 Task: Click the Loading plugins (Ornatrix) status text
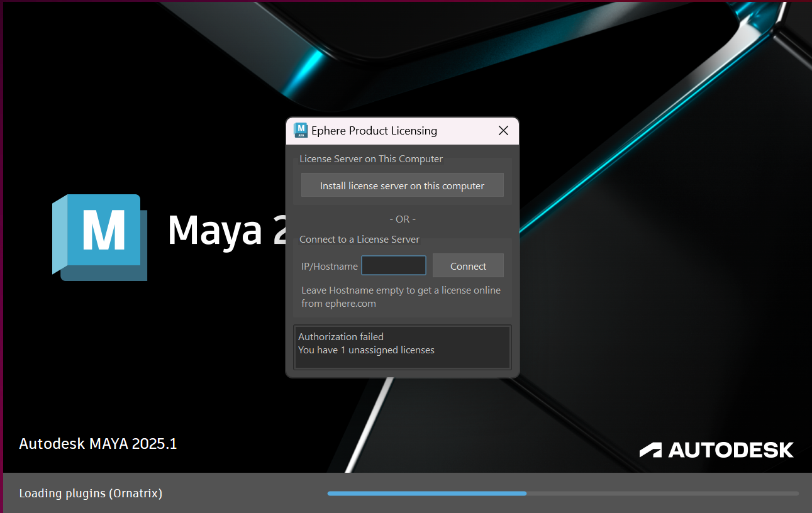coord(91,494)
